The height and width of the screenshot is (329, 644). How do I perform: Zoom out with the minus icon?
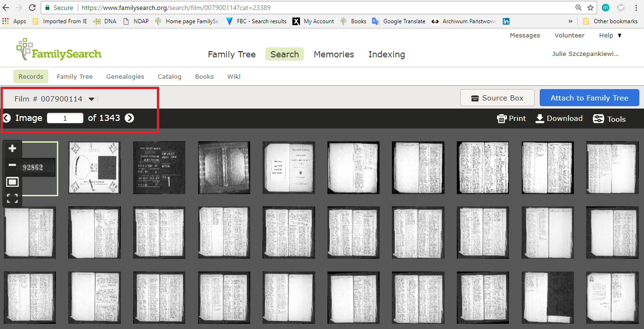(12, 165)
